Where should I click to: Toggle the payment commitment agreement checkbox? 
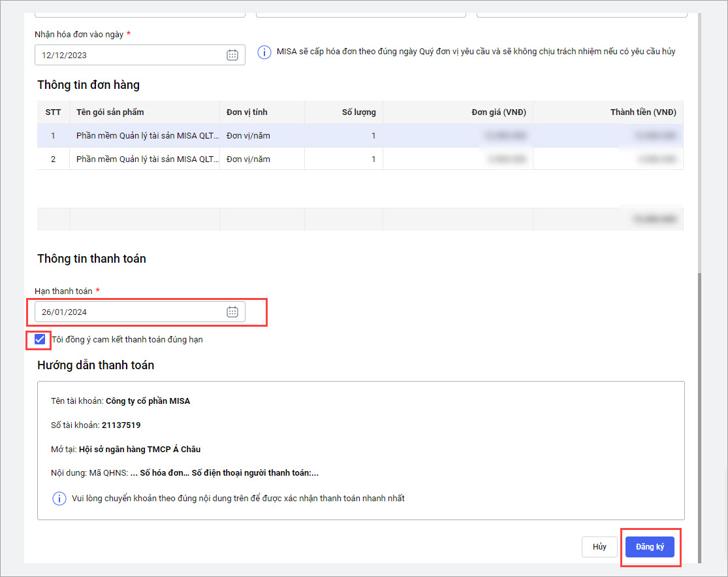click(x=40, y=339)
